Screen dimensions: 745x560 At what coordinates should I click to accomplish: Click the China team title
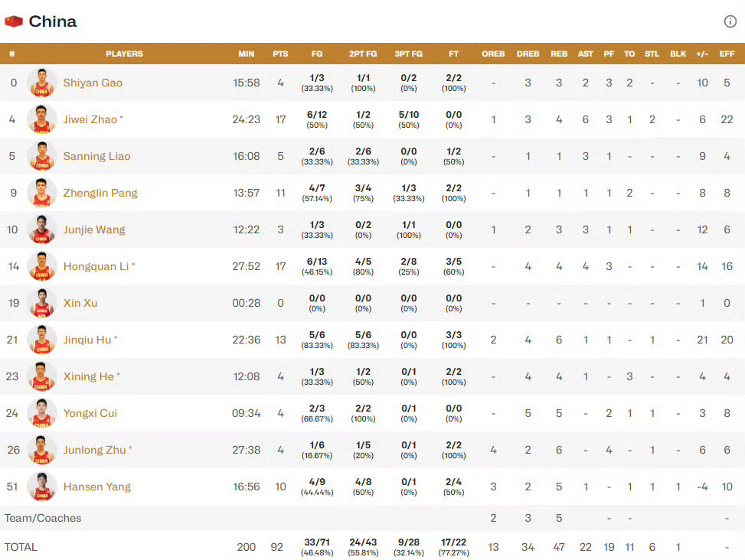point(53,21)
